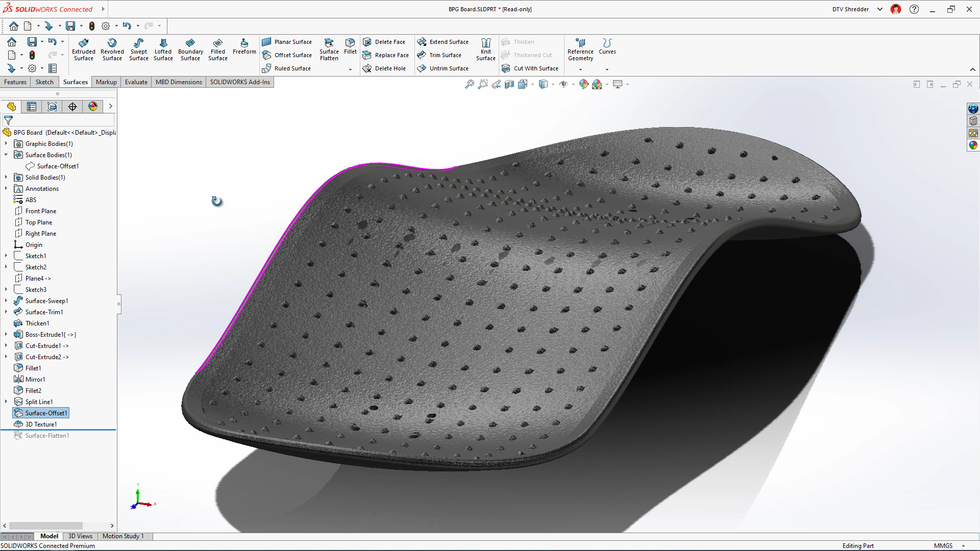Click the Edit Appearance sphere icon
The image size is (980, 551).
[x=583, y=84]
